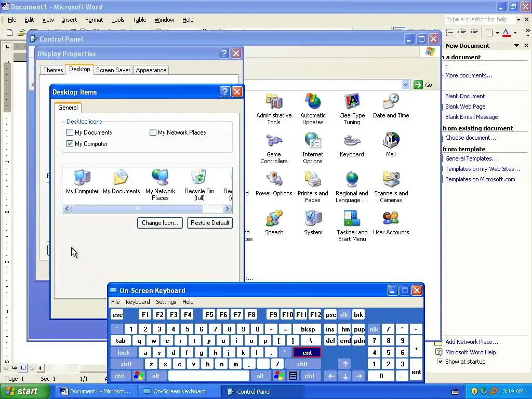This screenshot has width=532, height=399.
Task: Open Administrative Tools in Control Panel
Action: [274, 109]
